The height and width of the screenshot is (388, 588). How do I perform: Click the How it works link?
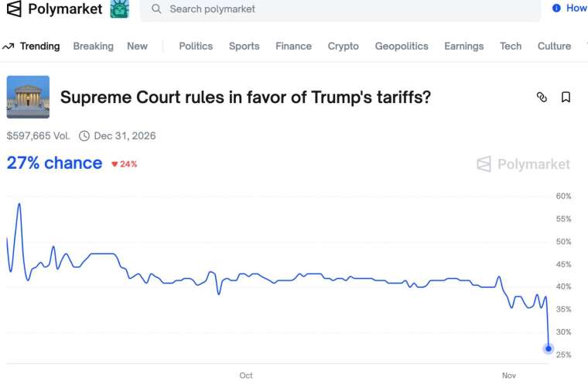(x=576, y=9)
